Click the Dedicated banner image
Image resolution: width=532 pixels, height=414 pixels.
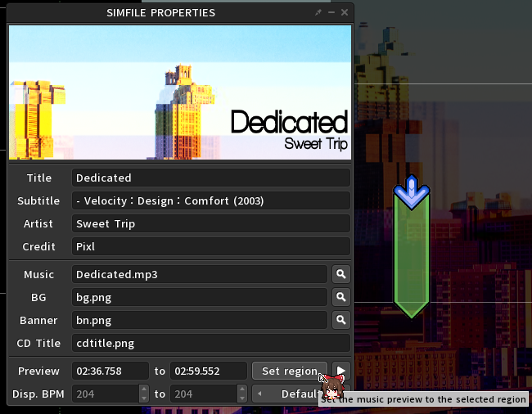[x=180, y=92]
